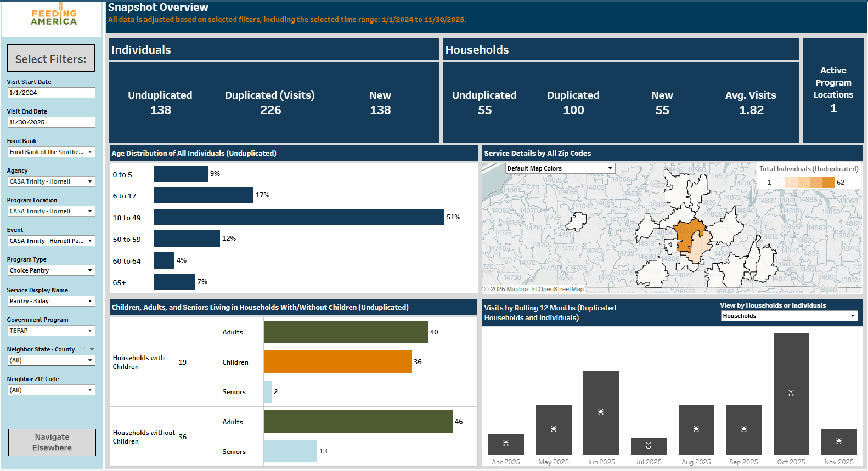Expand the Program Type dropdown showing Choice Pantry
The height and width of the screenshot is (471, 868).
click(51, 270)
